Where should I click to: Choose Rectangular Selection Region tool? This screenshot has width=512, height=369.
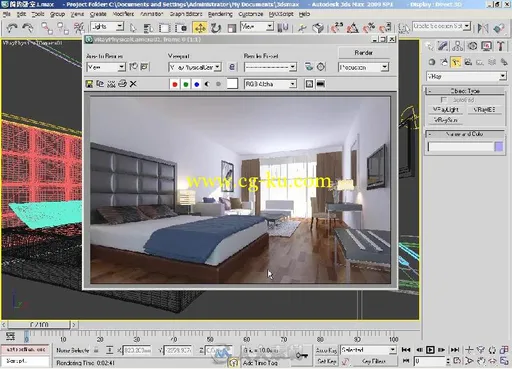[164, 28]
